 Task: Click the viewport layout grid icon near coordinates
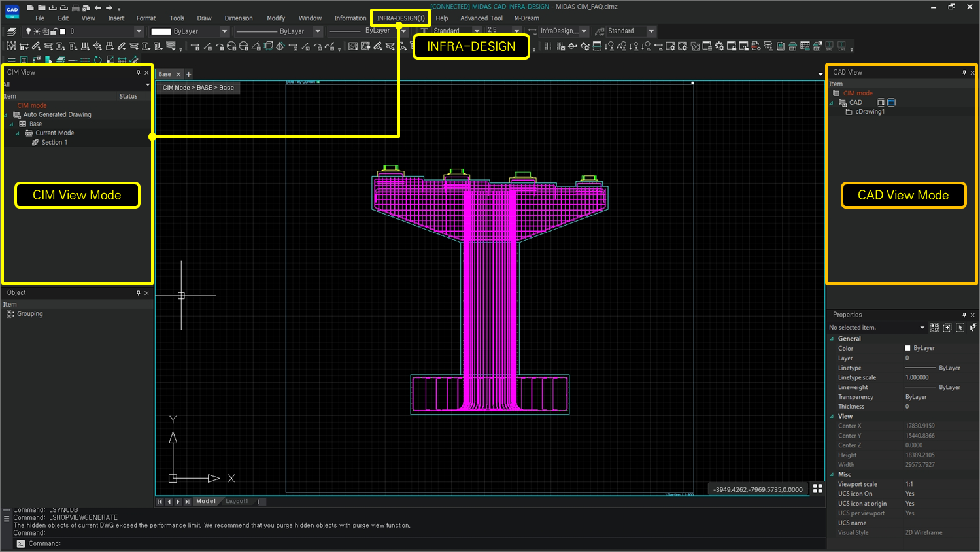pos(817,489)
